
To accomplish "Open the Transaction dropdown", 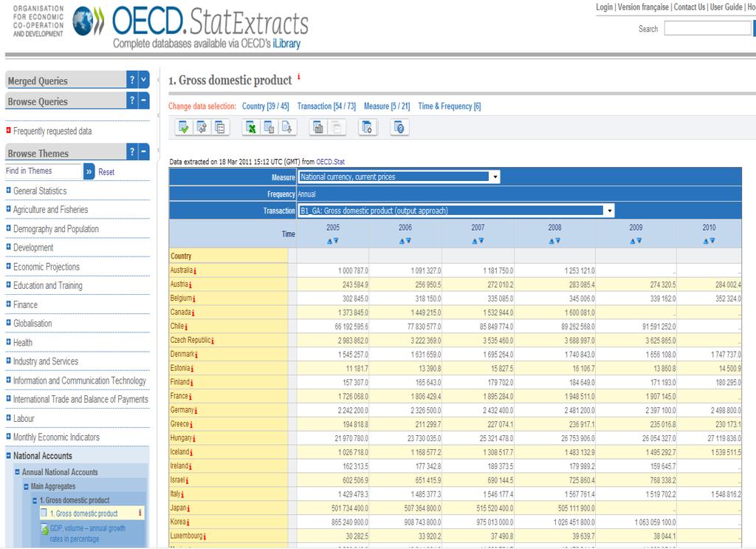I will click(456, 211).
